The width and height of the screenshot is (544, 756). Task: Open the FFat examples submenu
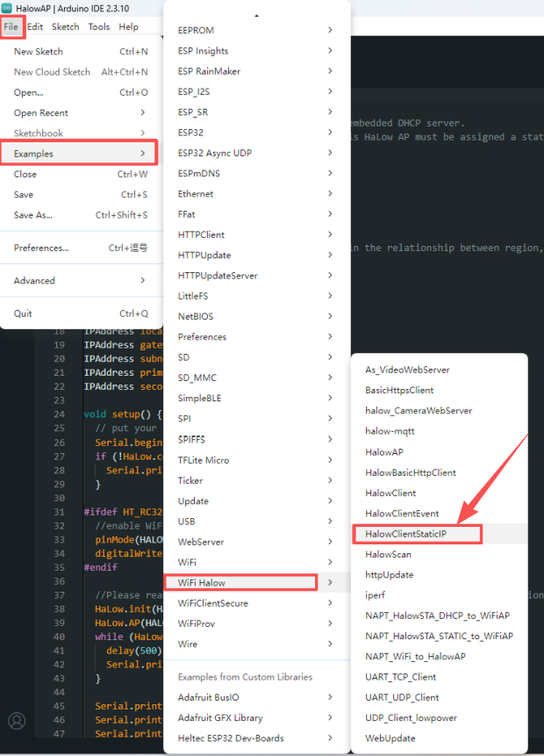[x=256, y=214]
